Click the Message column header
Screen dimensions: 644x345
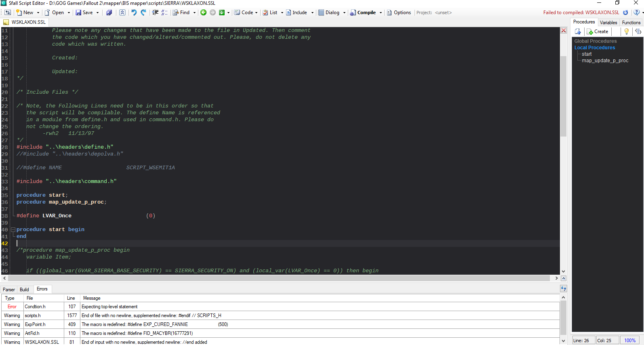[x=320, y=298]
